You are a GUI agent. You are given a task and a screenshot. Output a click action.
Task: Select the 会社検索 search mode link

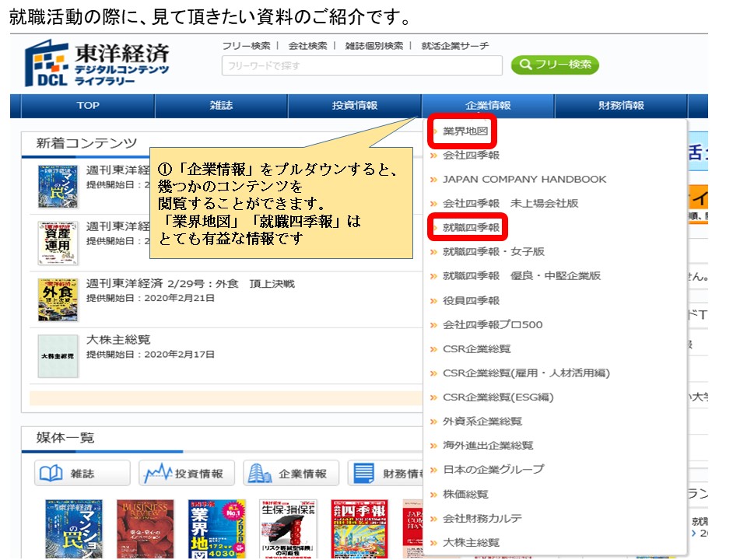(307, 46)
